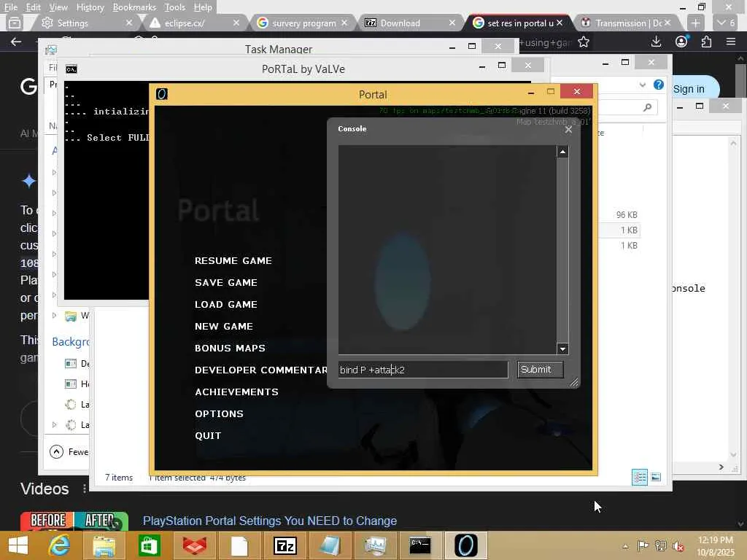Launch Internet Explorer from taskbar

pyautogui.click(x=60, y=545)
